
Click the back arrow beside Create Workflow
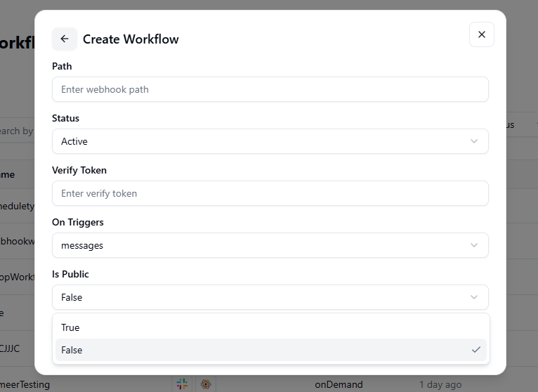click(65, 39)
